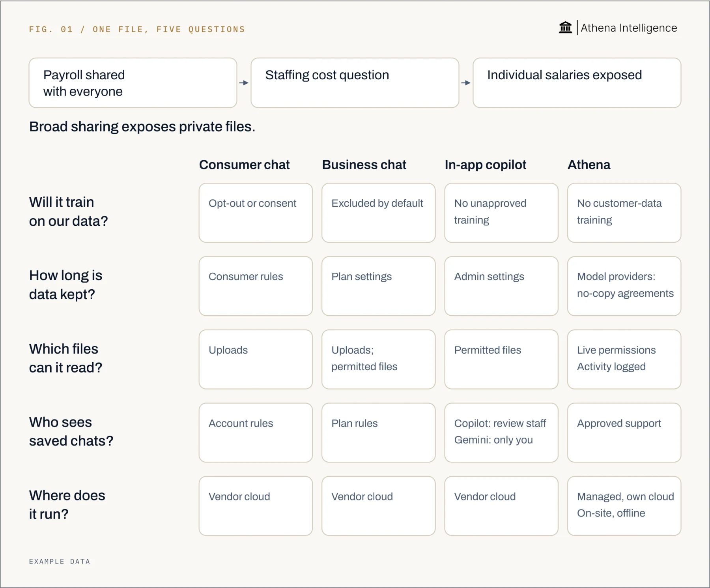Click the 'Individual salaries exposed' box

(577, 83)
